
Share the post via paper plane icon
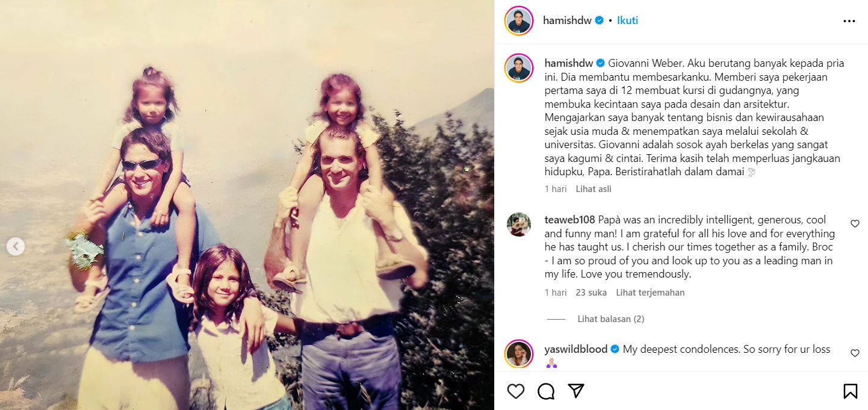click(x=576, y=391)
